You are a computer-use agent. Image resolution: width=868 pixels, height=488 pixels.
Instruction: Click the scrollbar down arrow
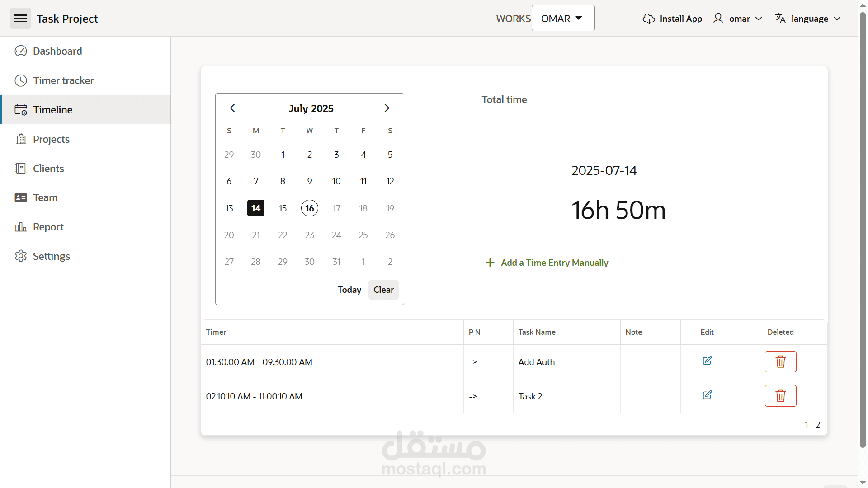click(x=863, y=483)
